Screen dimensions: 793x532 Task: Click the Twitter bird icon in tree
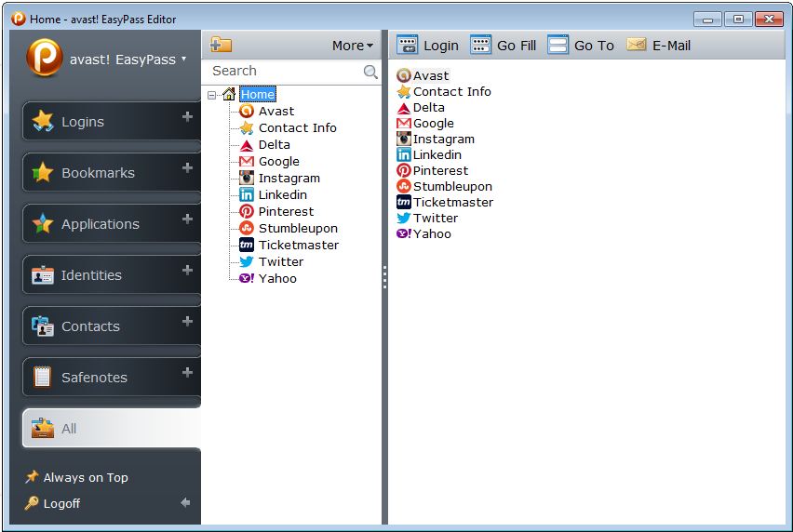247,261
